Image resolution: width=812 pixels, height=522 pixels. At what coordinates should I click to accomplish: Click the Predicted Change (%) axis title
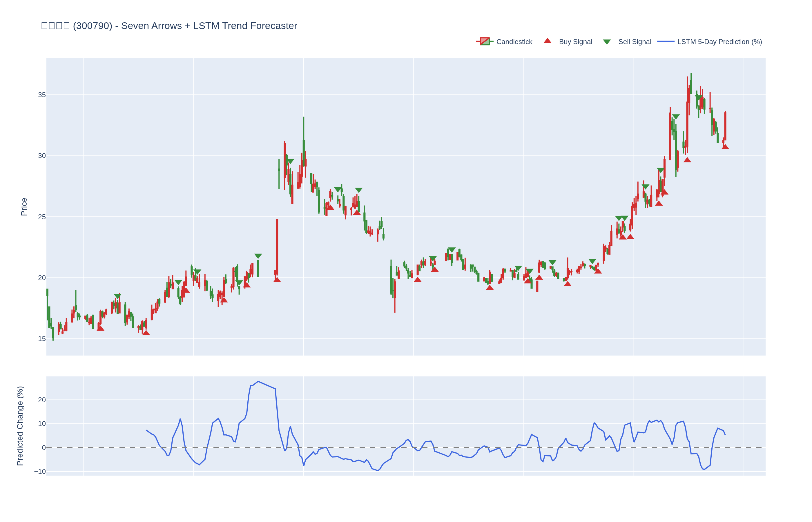pos(20,426)
